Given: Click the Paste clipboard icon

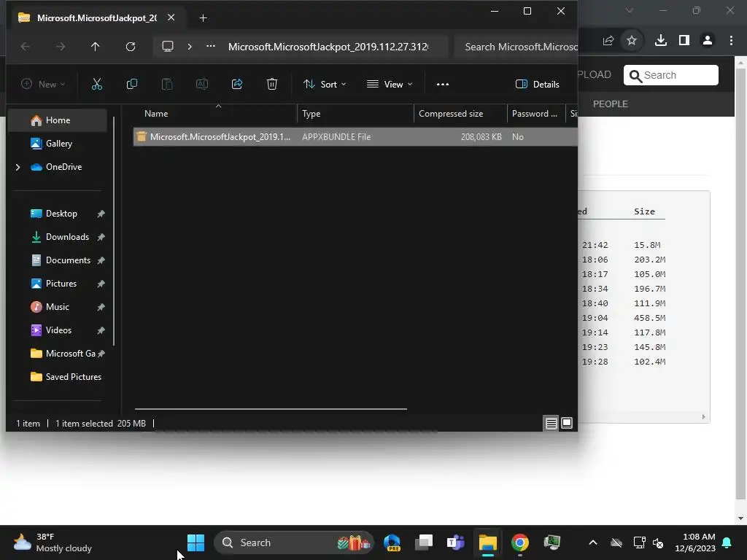Looking at the screenshot, I should pyautogui.click(x=167, y=85).
